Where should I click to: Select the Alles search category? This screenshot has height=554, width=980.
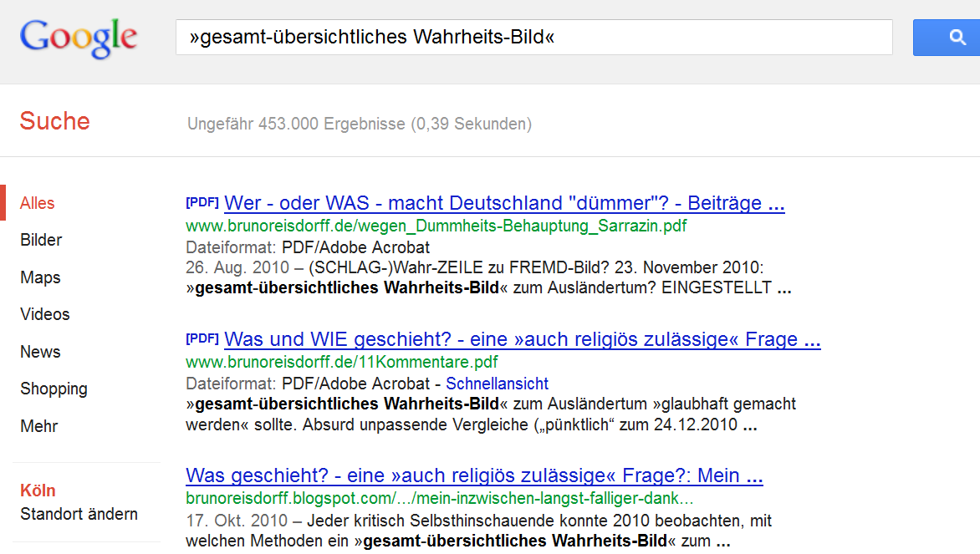(x=37, y=203)
